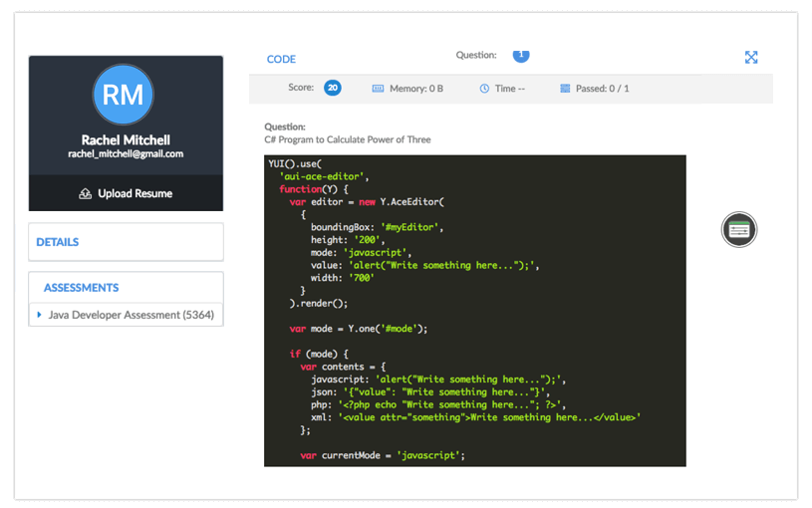The width and height of the screenshot is (812, 508).
Task: Click the upload icon beside Upload Resume
Action: 86,193
